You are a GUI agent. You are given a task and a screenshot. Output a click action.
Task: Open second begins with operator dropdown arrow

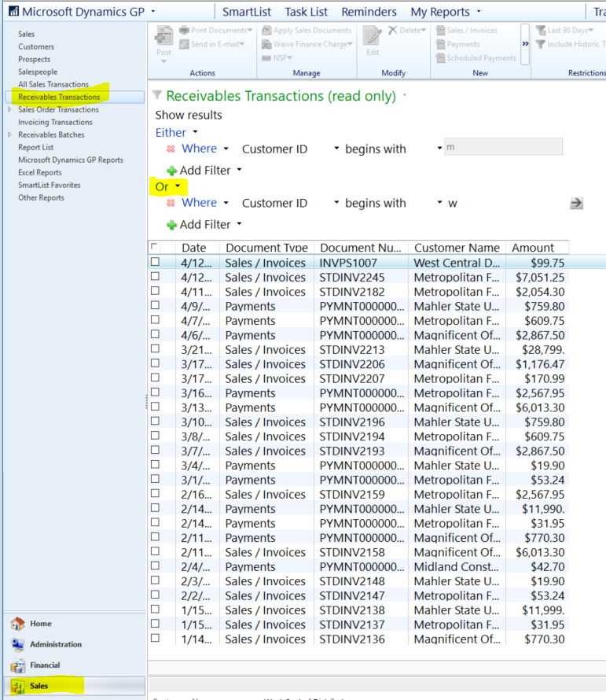pyautogui.click(x=439, y=203)
